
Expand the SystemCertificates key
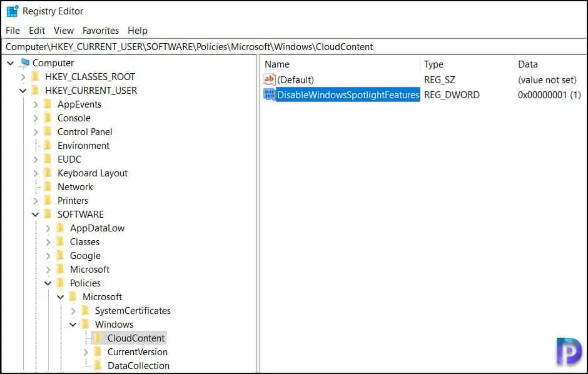pos(73,311)
